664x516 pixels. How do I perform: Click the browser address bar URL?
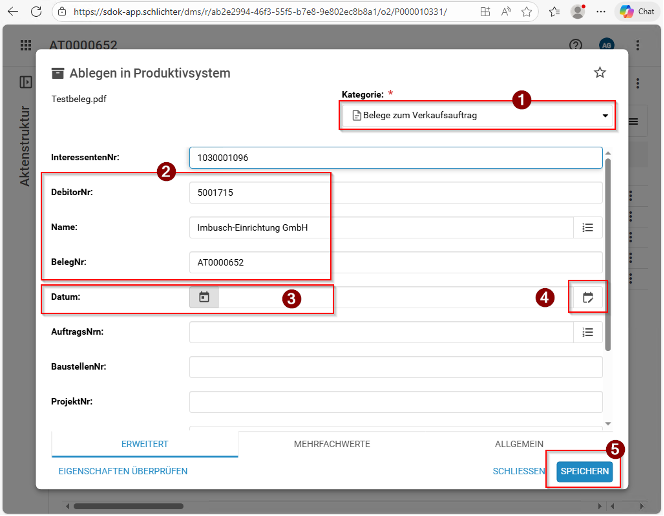tap(260, 12)
